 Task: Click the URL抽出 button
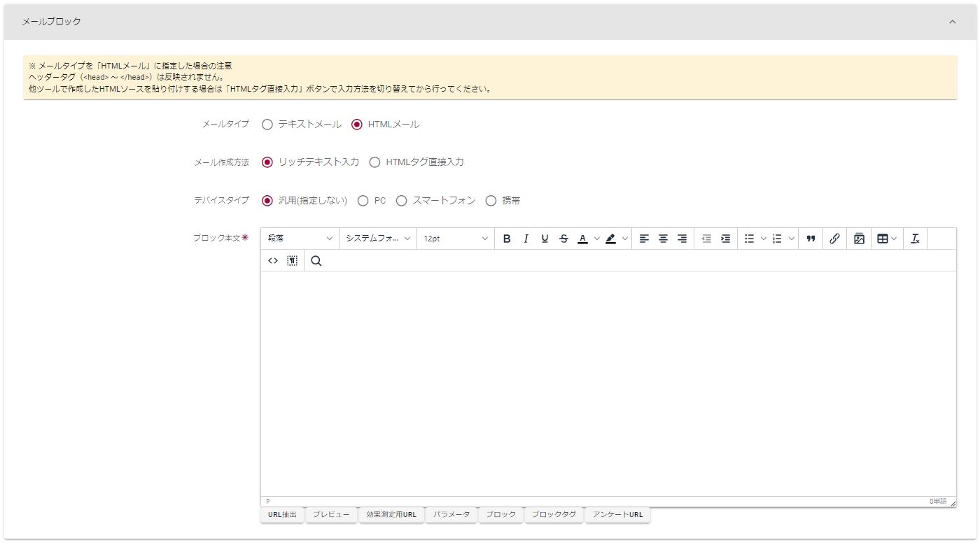282,515
